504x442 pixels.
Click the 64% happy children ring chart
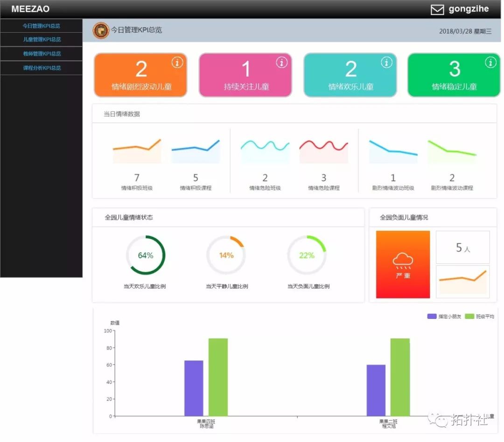coord(146,255)
